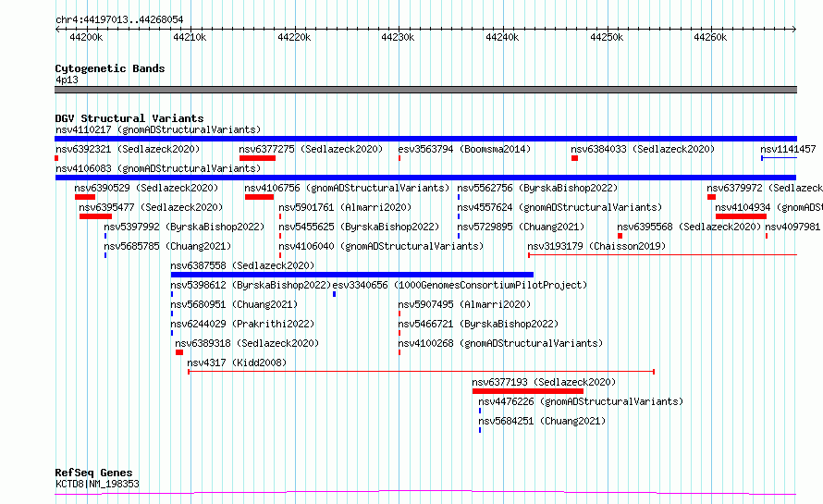Click the 44230k ruler position marker
The height and width of the screenshot is (504, 823).
tap(398, 37)
